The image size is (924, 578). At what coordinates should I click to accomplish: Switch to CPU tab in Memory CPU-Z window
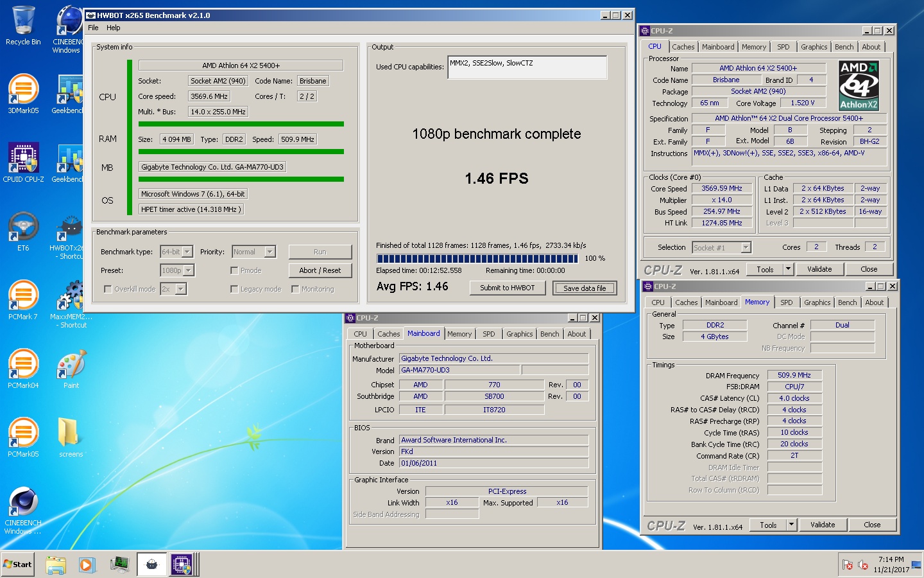(x=658, y=302)
